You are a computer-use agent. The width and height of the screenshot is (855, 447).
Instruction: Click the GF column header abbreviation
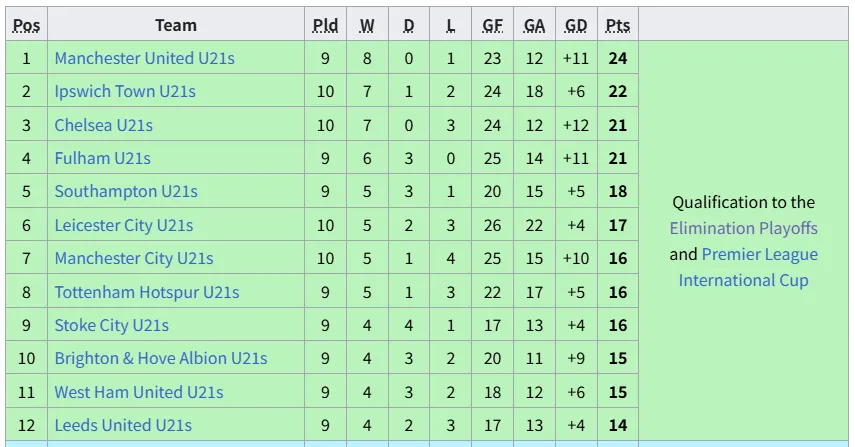point(492,25)
